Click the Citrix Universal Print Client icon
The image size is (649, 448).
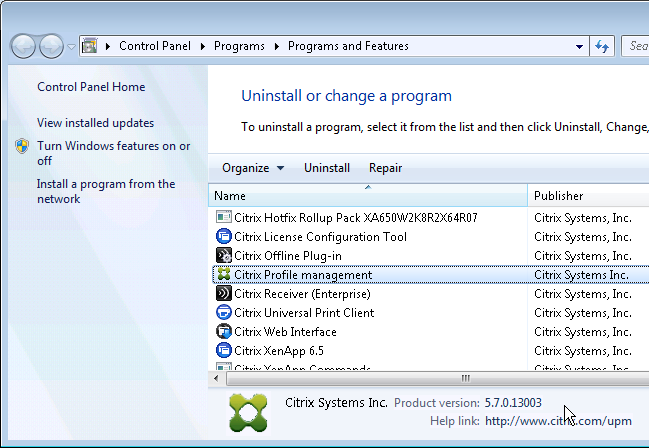pyautogui.click(x=224, y=313)
